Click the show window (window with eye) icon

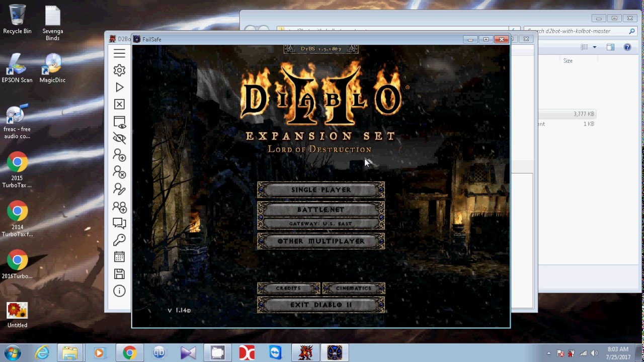point(119,122)
